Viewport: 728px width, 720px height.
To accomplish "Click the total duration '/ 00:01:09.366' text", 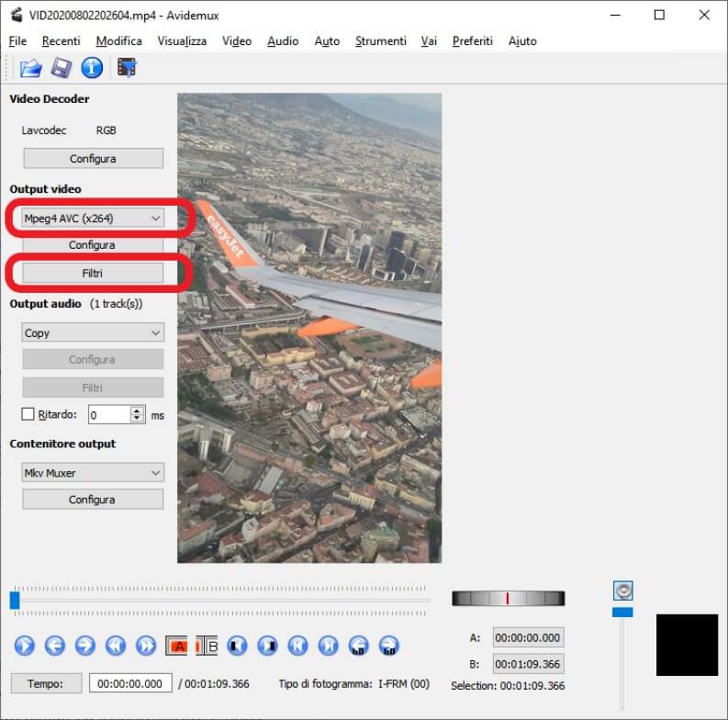I will (214, 684).
